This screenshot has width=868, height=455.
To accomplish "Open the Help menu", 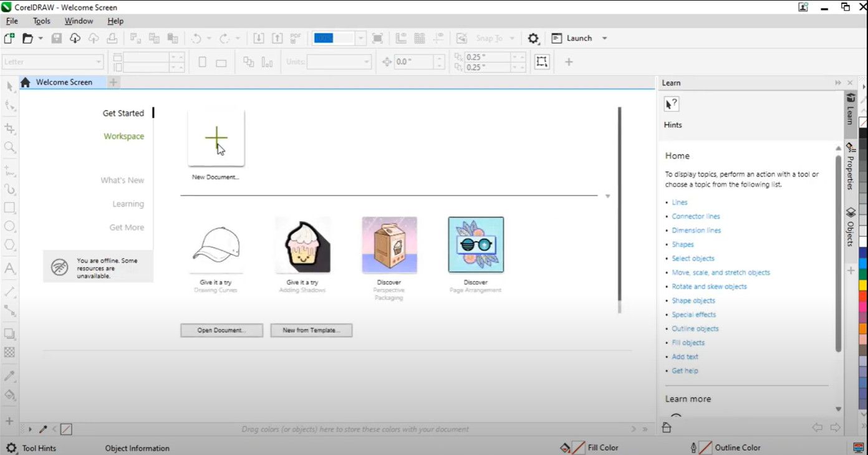I will click(x=115, y=21).
